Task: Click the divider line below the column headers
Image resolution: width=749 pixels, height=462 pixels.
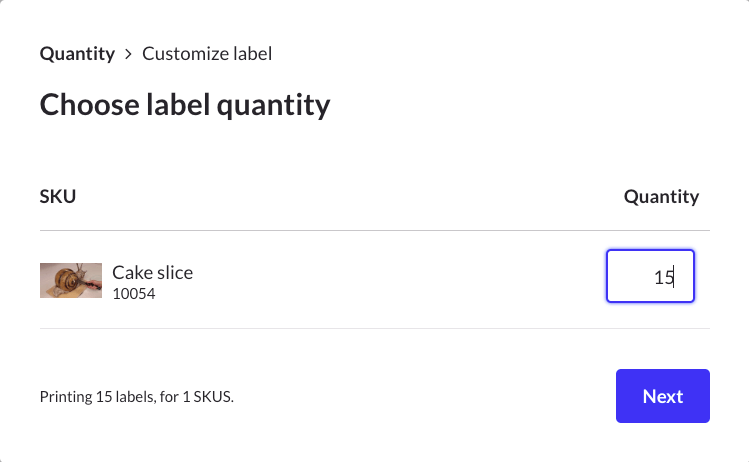Action: (x=374, y=231)
